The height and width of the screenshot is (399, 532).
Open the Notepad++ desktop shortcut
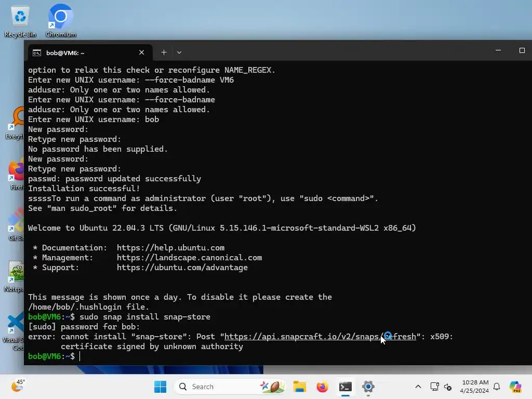[x=14, y=275]
